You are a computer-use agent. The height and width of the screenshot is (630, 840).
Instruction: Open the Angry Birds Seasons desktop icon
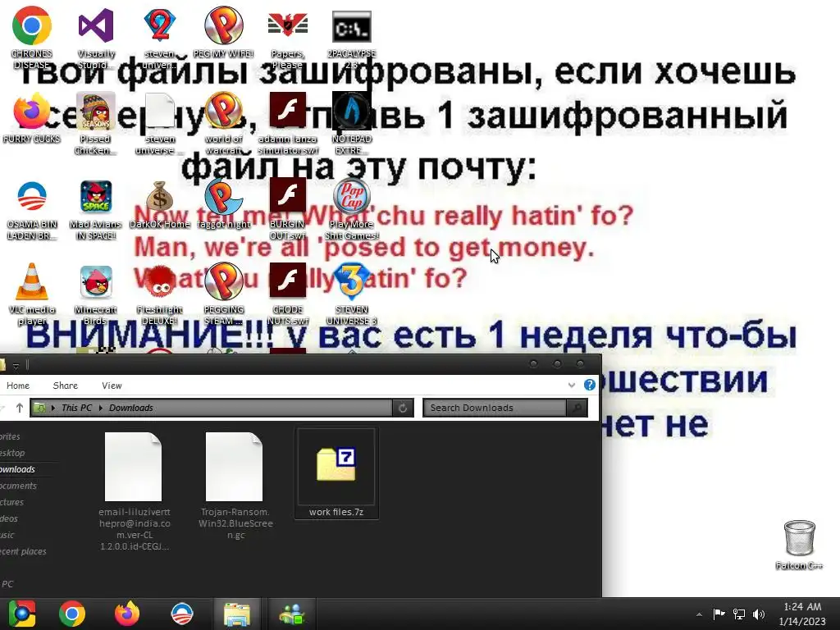(96, 111)
